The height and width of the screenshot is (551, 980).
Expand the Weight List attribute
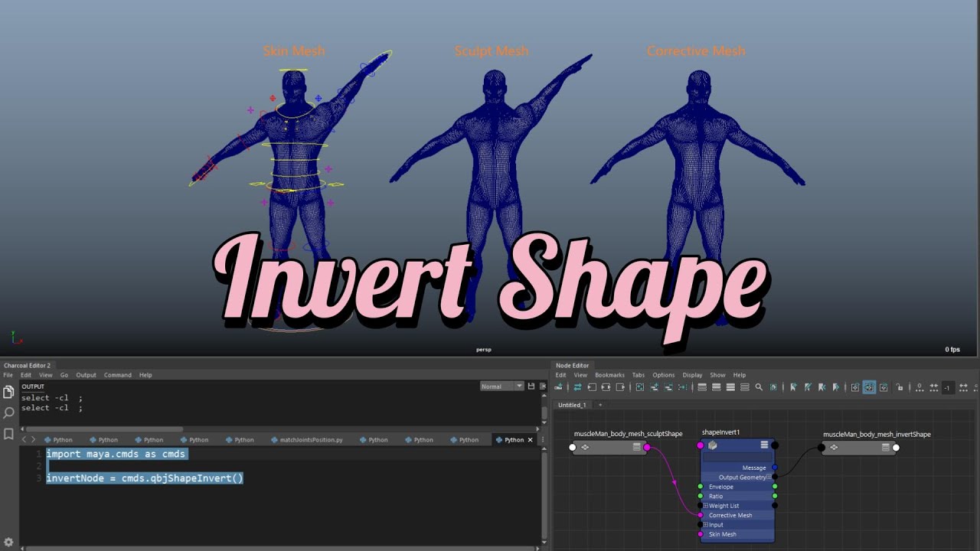click(706, 506)
